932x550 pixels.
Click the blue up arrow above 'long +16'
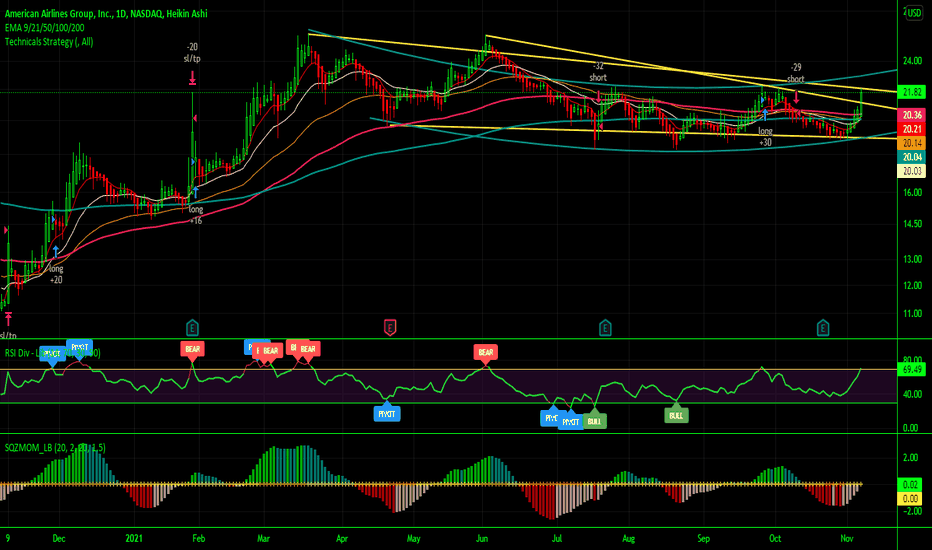click(195, 192)
